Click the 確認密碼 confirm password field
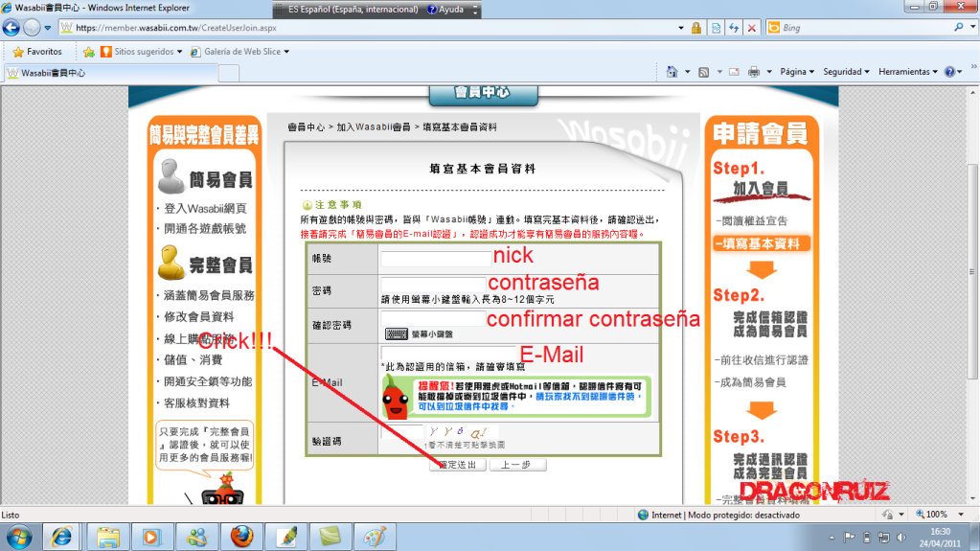 432,318
